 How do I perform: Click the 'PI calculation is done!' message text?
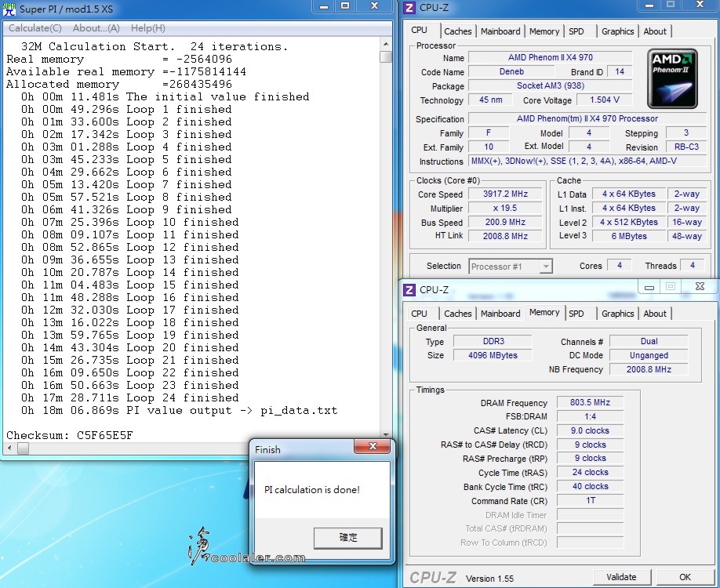[312, 490]
